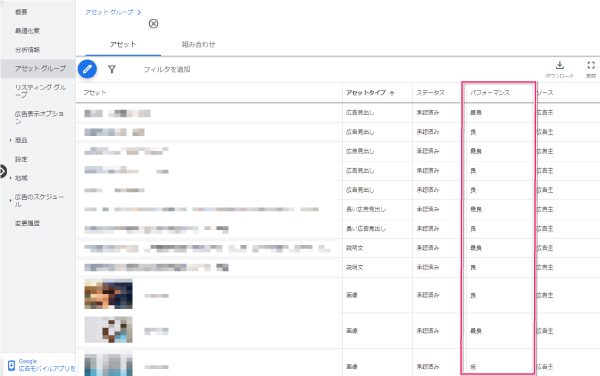Expand the collapsed side panel arrow
600x376 pixels.
point(3,171)
